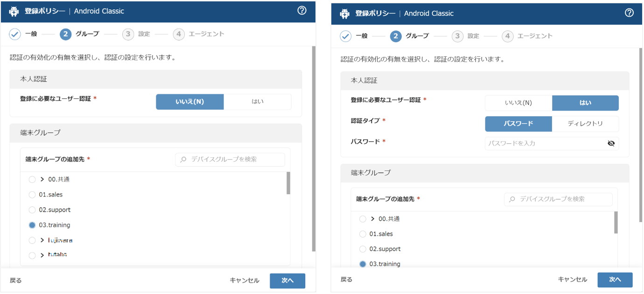This screenshot has height=294, width=644.
Task: Go to step 一般 in left dialog
Action: coord(23,34)
